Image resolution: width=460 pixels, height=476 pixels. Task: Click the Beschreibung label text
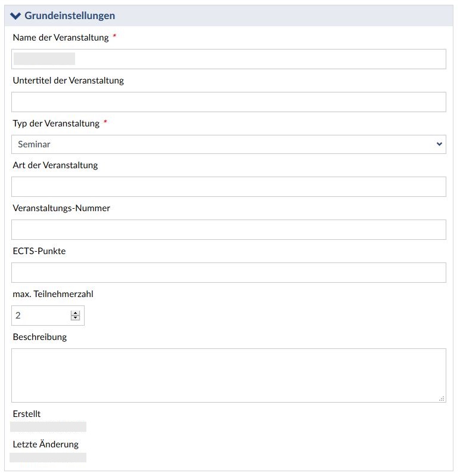pos(40,337)
